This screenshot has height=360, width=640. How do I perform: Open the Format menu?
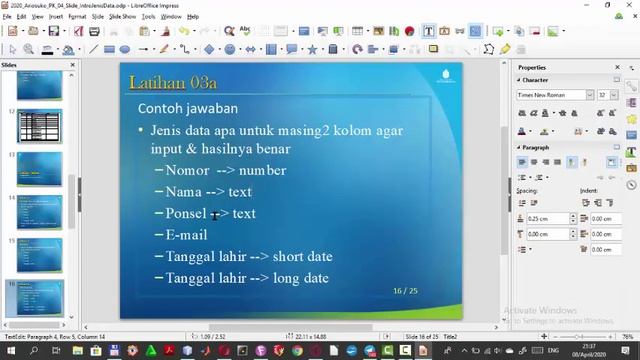(77, 17)
